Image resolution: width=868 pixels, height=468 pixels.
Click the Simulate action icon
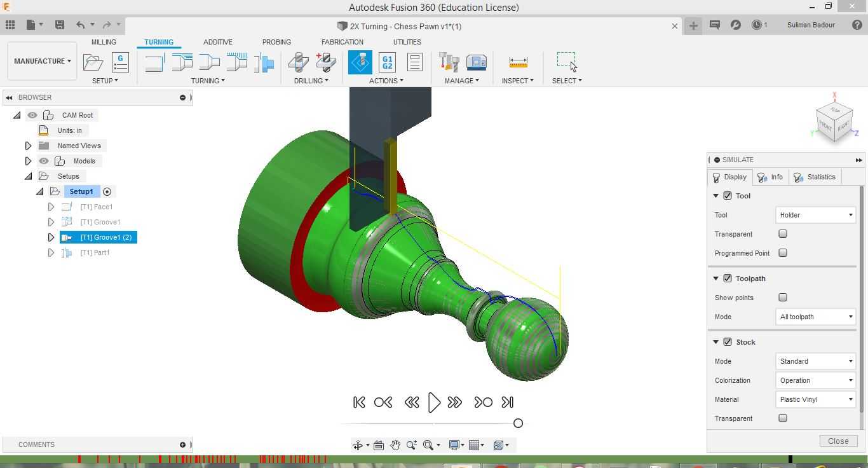coord(360,62)
